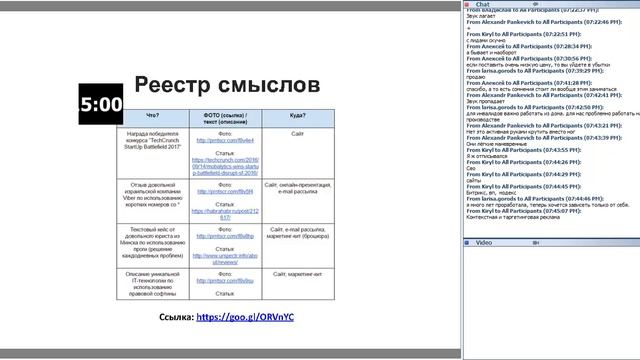The height and width of the screenshot is (360, 640).
Task: Open the photo link in the IT-технологии row
Action: coord(225,281)
